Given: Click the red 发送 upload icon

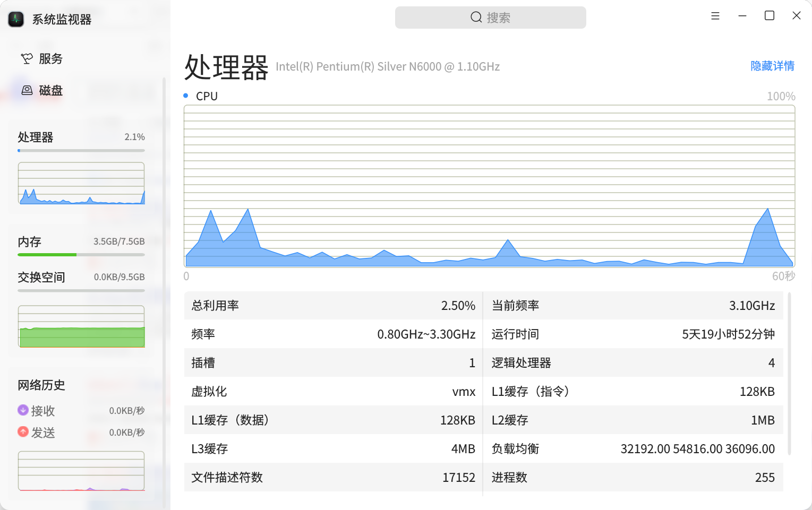Looking at the screenshot, I should pyautogui.click(x=23, y=432).
